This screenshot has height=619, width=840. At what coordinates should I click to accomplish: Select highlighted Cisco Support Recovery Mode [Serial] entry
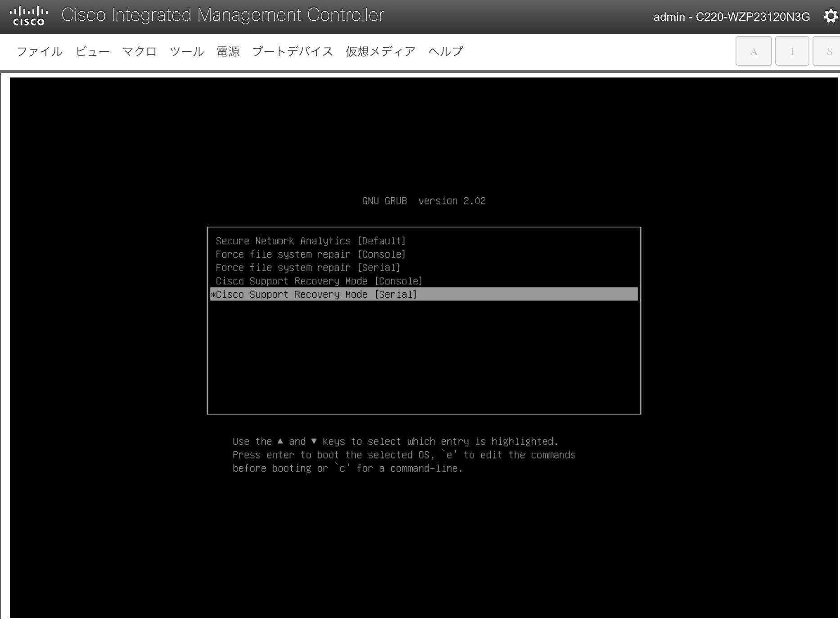coord(424,294)
